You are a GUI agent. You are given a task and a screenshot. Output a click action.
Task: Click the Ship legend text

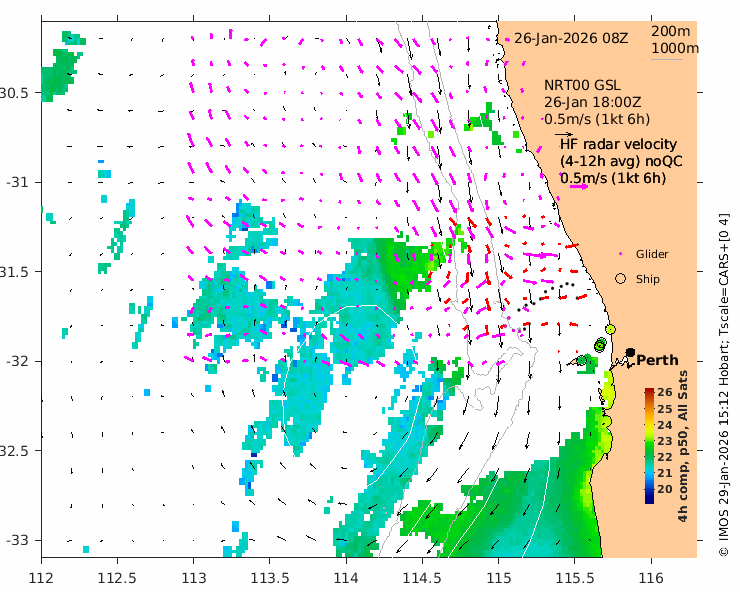tap(648, 279)
